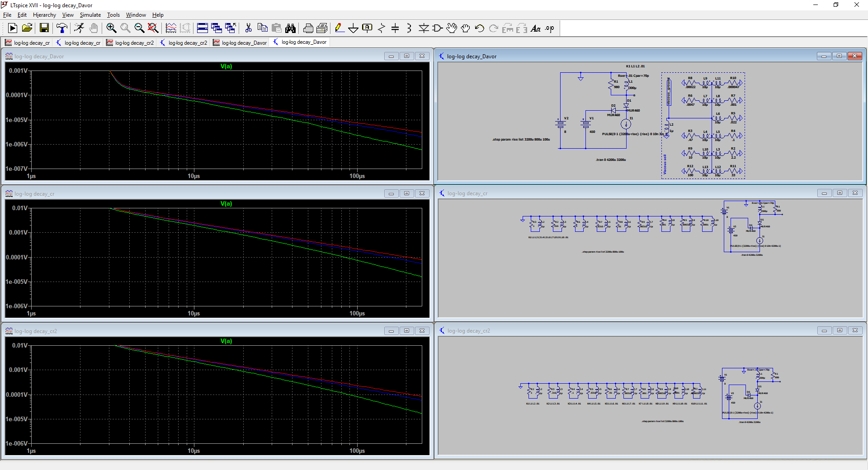Screen dimensions: 868x470
Task: Click the V(a) trace label in log-log decay_cr plot
Action: [226, 204]
